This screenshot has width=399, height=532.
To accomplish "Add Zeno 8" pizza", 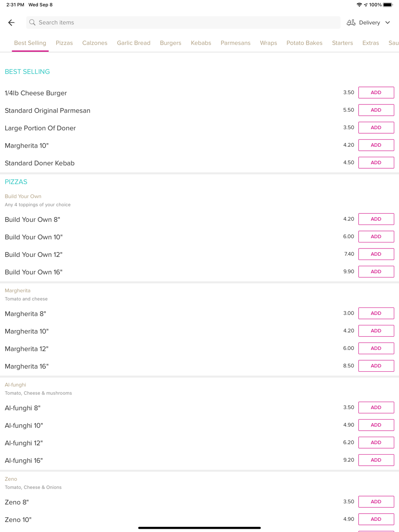I will click(x=376, y=502).
